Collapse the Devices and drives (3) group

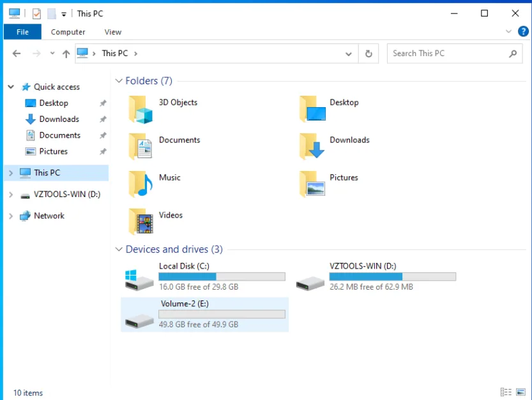pos(119,249)
